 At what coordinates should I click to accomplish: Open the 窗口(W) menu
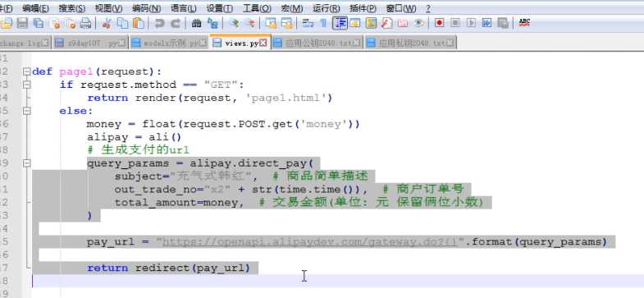(x=401, y=9)
